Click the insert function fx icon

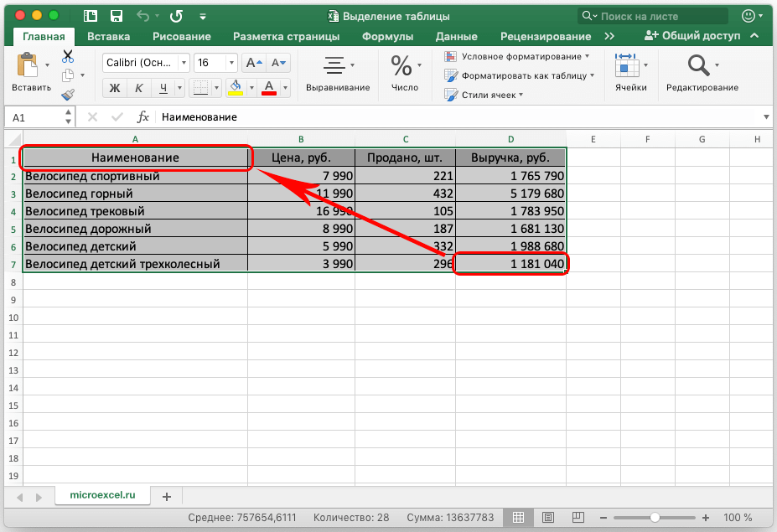tap(143, 117)
